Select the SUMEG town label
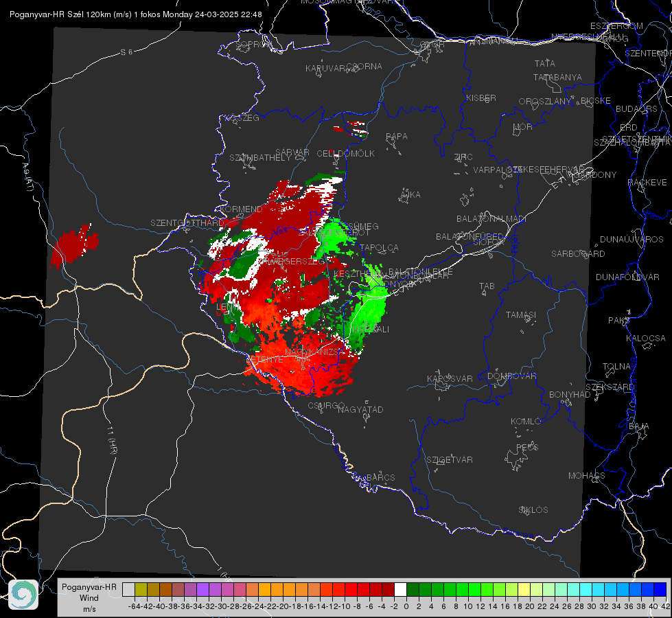The height and width of the screenshot is (618, 672). pos(364,226)
